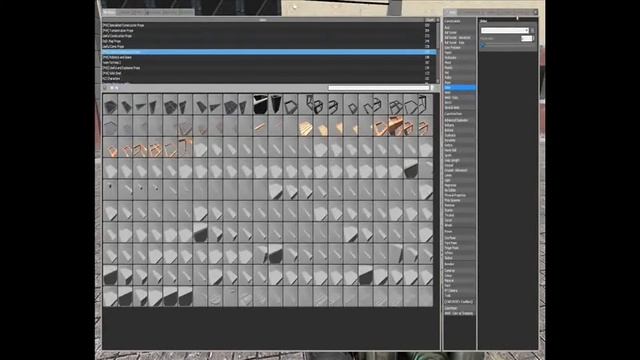Image resolution: width=640 pixels, height=360 pixels.
Task: Sort the props list by Name column header
Action: tap(263, 20)
